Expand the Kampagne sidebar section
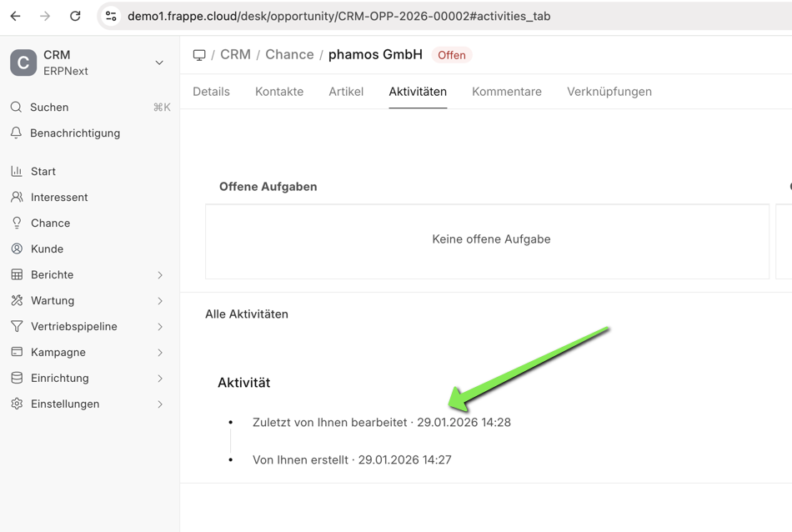The height and width of the screenshot is (532, 792). coord(160,353)
